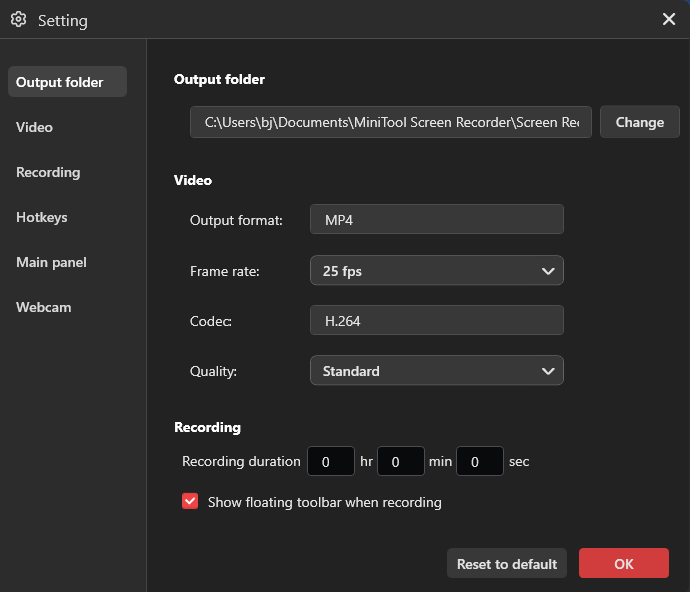This screenshot has height=592, width=690.
Task: Close the Setting dialog with X
Action: point(668,19)
